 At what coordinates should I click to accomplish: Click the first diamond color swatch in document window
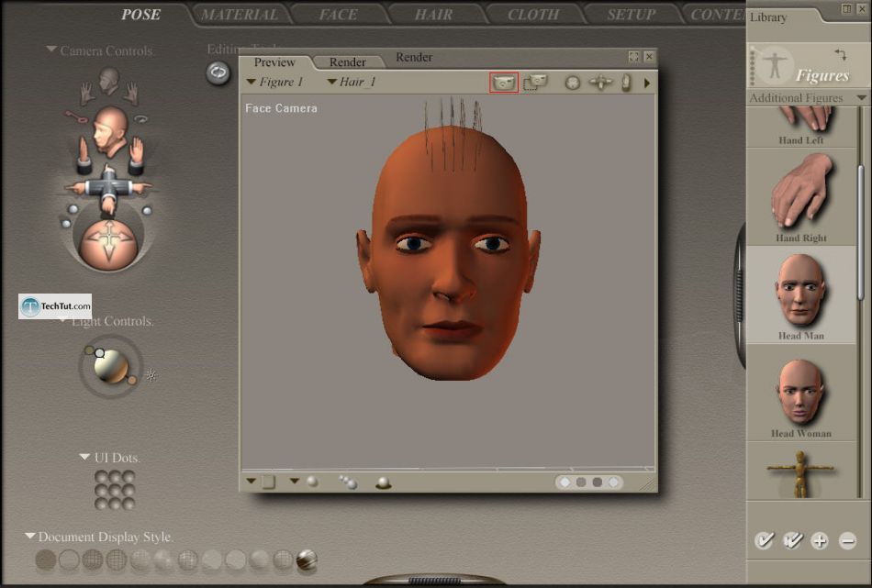click(565, 483)
